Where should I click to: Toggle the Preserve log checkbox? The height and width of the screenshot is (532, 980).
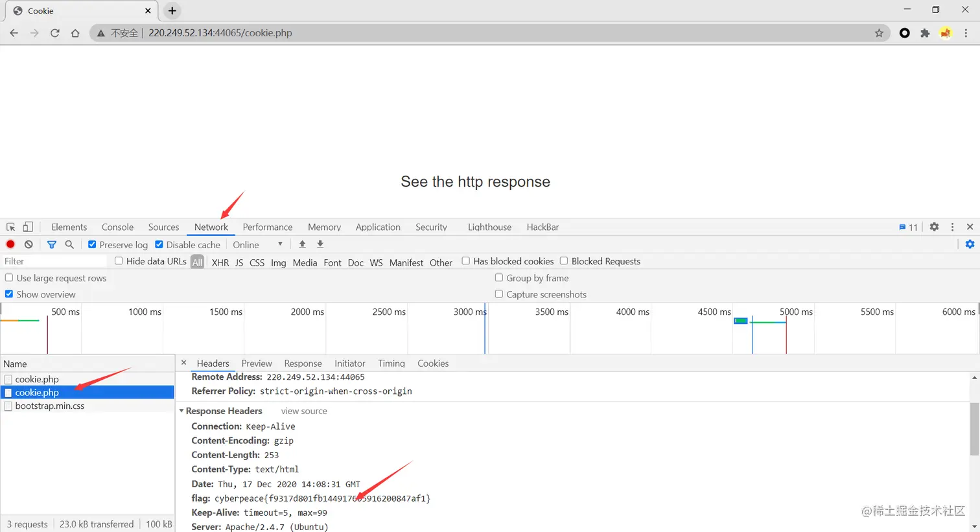[x=92, y=244]
